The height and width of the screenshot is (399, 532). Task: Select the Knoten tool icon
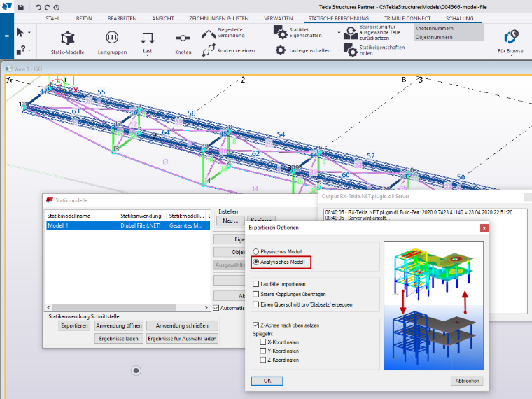[x=183, y=38]
